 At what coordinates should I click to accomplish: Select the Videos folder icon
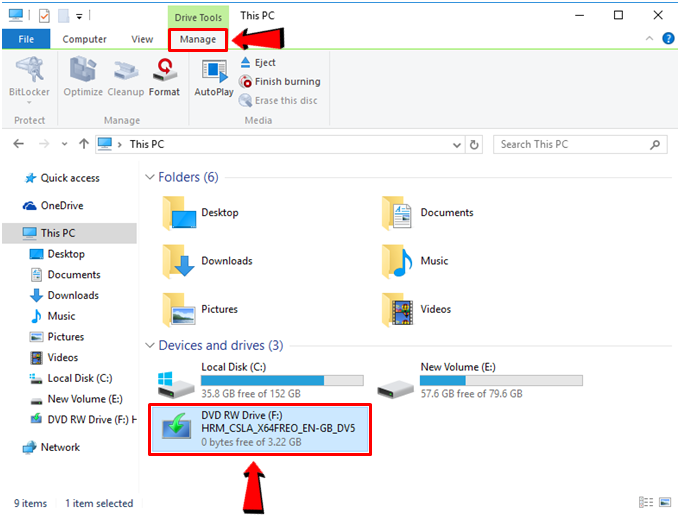[398, 309]
